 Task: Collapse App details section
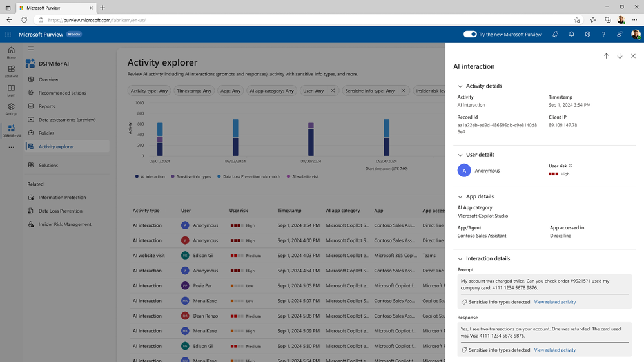click(460, 196)
